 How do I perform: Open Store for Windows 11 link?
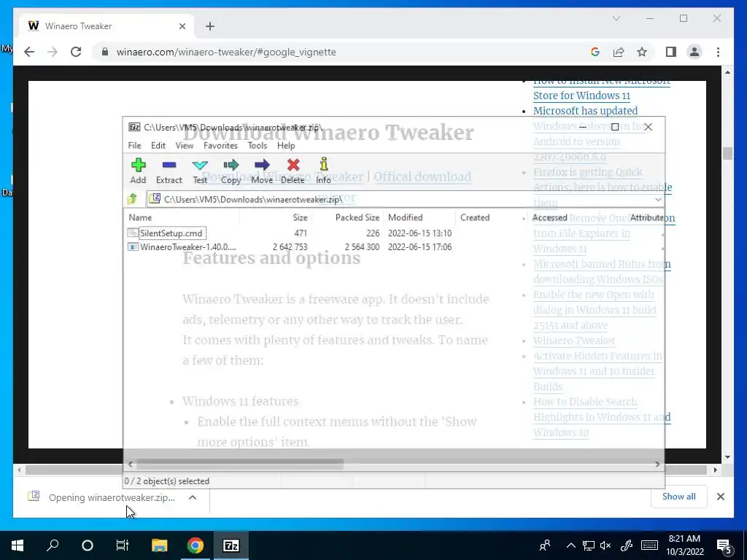581,96
